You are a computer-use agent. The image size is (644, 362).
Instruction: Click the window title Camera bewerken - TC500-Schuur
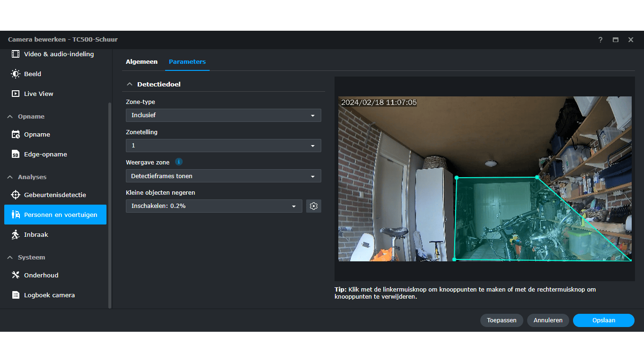click(63, 40)
